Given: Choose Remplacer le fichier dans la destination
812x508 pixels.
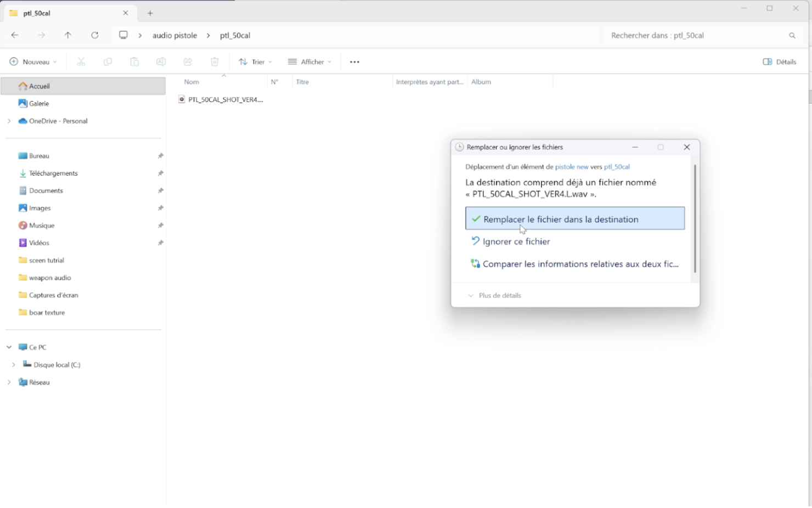Looking at the screenshot, I should (574, 219).
